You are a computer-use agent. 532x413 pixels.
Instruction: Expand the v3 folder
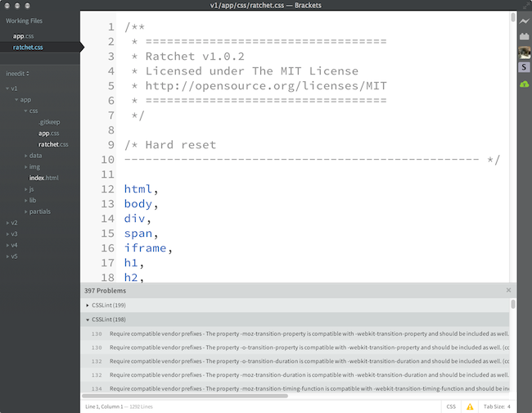tap(7, 234)
